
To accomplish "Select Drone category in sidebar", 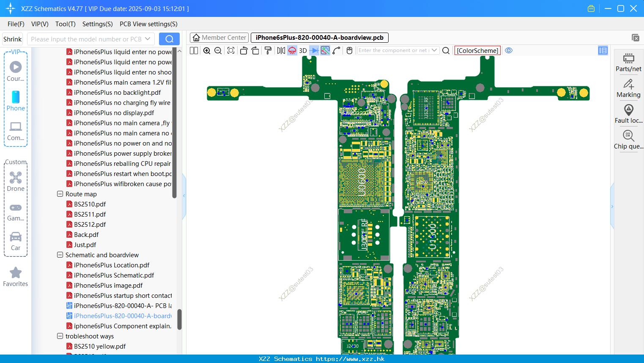I will pos(16,181).
